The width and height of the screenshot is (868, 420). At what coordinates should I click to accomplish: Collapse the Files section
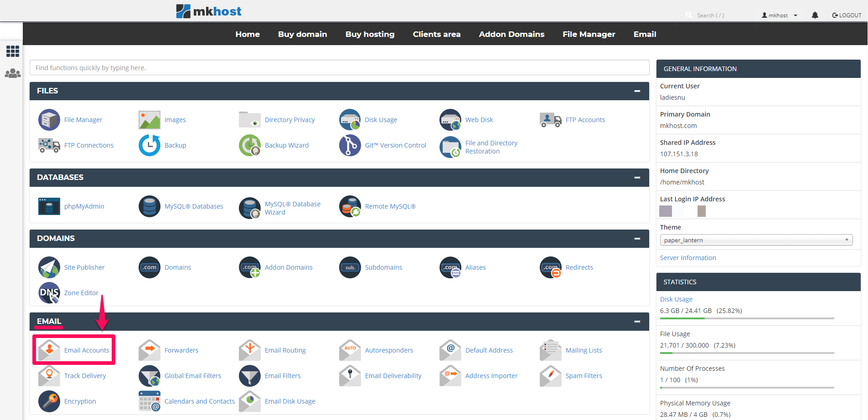pyautogui.click(x=637, y=91)
